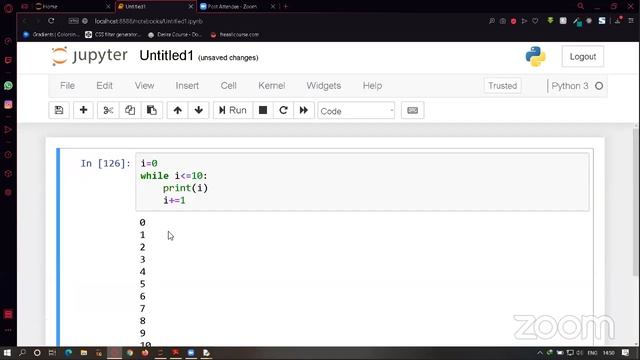This screenshot has width=640, height=360.
Task: Open Microsoft Edge from taskbar
Action: (x=69, y=353)
